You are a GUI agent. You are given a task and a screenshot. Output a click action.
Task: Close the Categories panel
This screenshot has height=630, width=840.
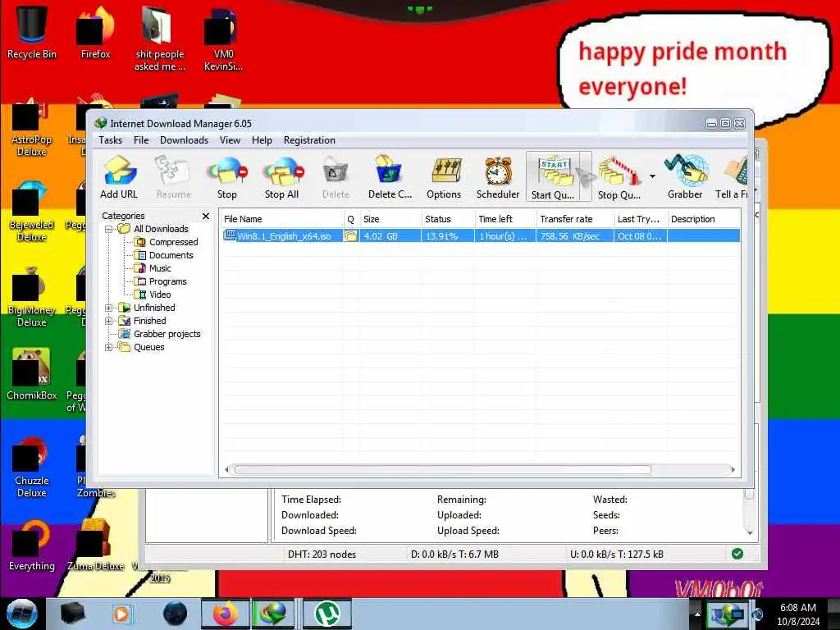(206, 216)
